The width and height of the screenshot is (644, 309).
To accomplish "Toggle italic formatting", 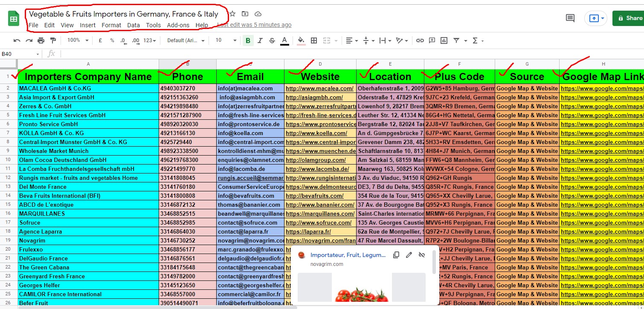I will [260, 40].
